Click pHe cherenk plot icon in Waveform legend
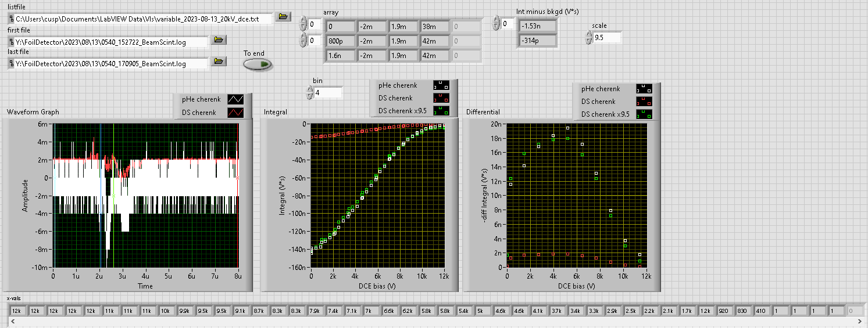868x328 pixels. coord(236,100)
